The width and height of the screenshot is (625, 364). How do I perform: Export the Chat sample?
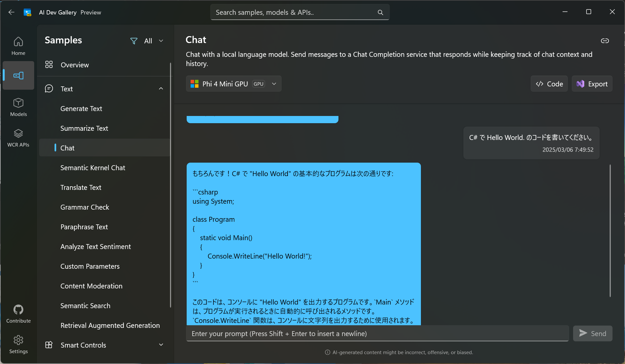(x=592, y=84)
